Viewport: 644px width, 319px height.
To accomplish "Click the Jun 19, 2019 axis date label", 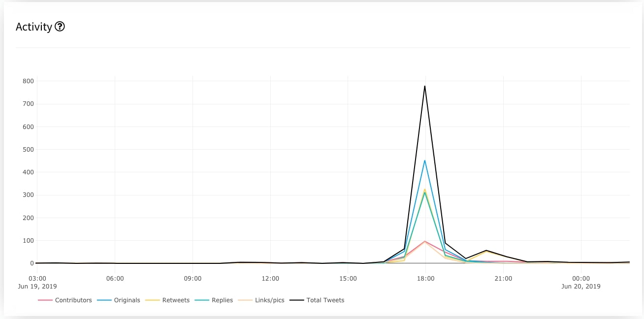I will pos(36,286).
